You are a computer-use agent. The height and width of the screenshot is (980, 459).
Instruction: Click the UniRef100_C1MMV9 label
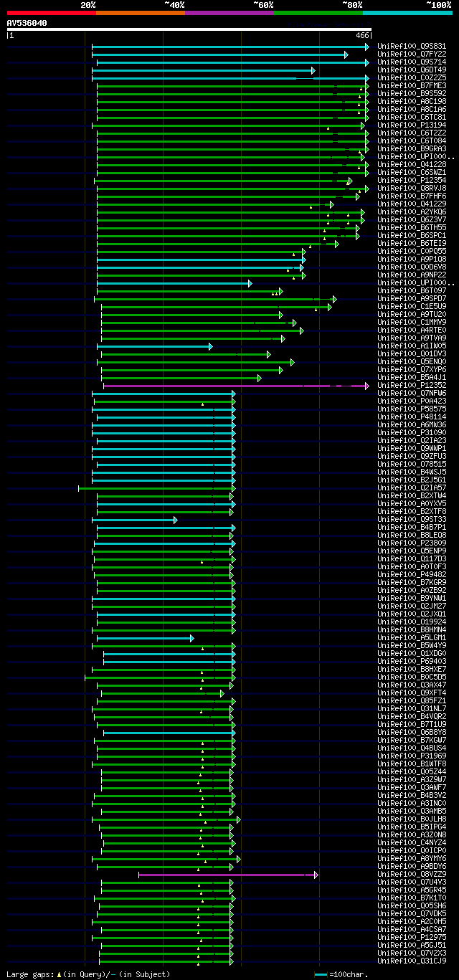point(412,322)
